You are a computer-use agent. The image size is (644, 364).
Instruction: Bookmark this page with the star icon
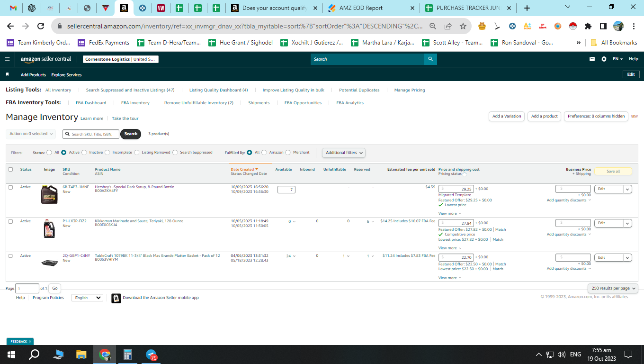click(463, 27)
